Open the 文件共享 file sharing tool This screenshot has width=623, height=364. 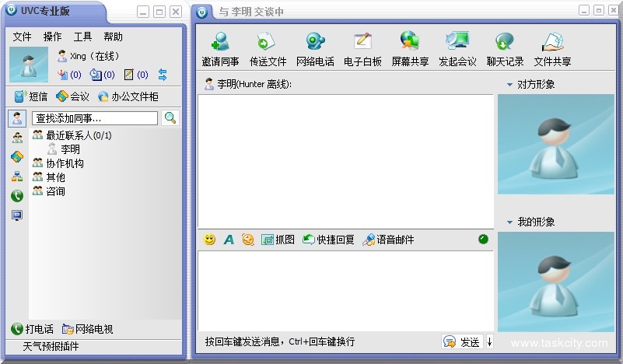552,49
